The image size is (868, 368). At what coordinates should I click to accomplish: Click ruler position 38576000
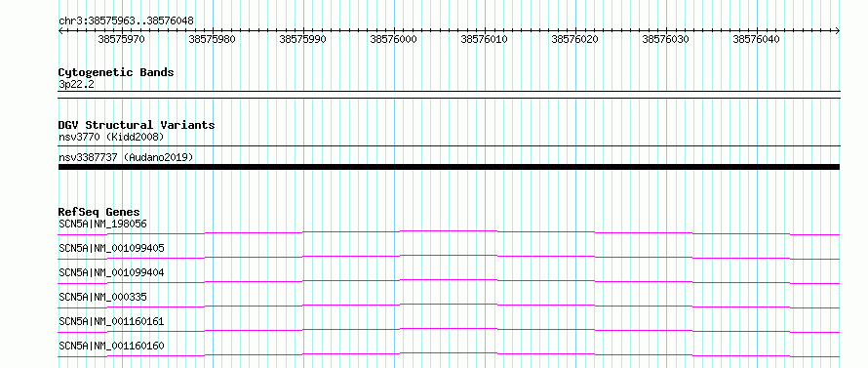coord(393,39)
